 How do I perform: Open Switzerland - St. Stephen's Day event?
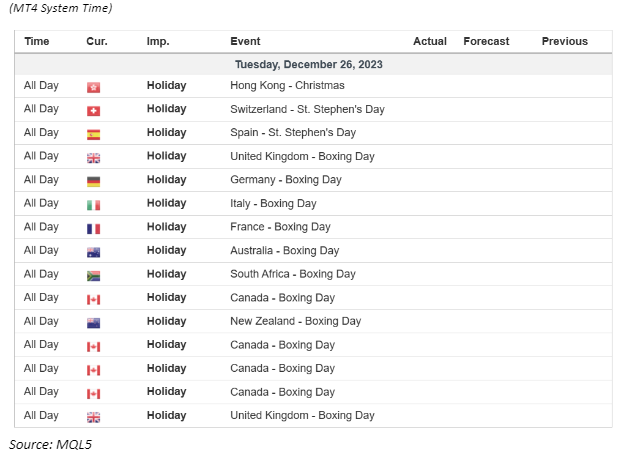pos(307,109)
